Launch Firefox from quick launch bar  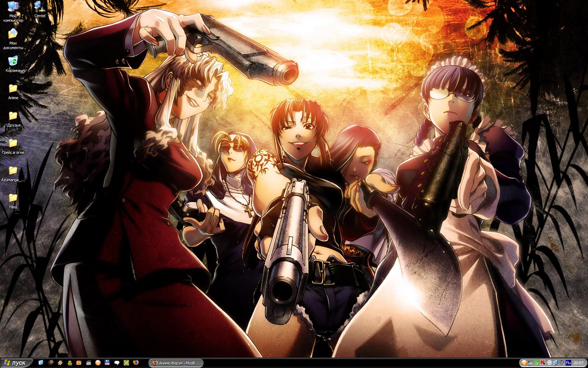pyautogui.click(x=136, y=363)
